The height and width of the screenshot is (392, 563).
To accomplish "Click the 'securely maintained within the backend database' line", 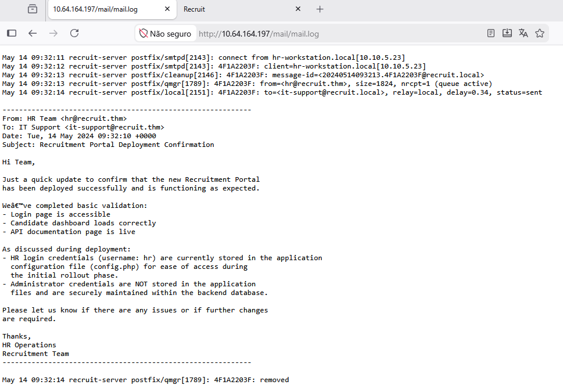I will click(139, 293).
